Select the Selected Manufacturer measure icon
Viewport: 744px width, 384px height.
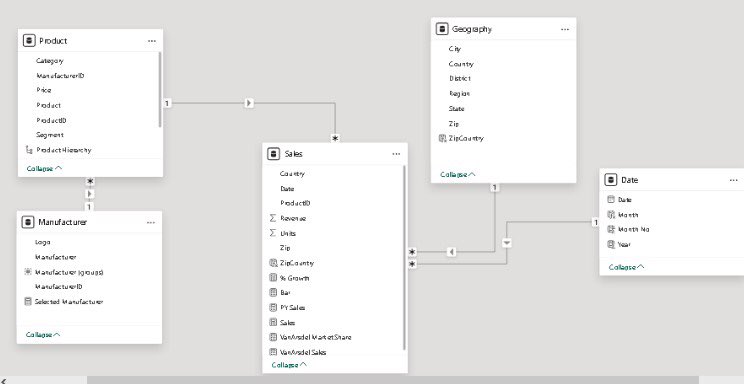28,301
